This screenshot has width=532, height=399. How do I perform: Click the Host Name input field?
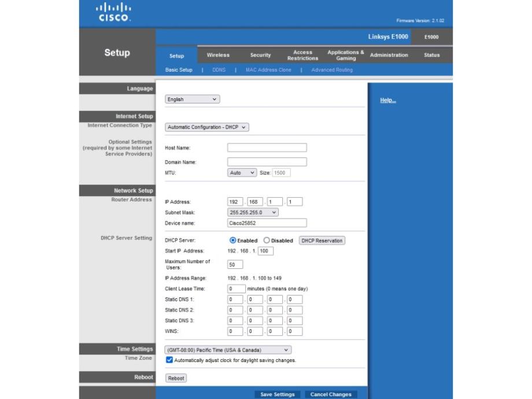[267, 147]
